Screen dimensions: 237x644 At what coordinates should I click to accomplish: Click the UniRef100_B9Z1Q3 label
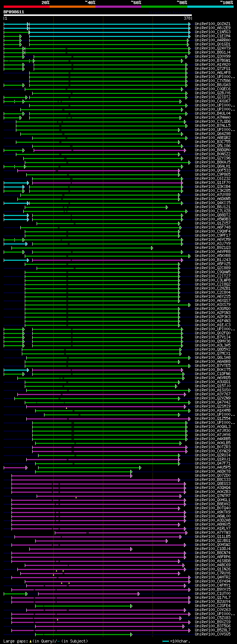(x=213, y=247)
